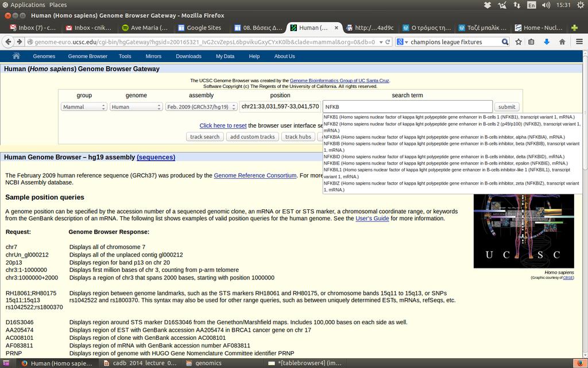Click the submit button
The width and height of the screenshot is (588, 368).
tap(506, 107)
